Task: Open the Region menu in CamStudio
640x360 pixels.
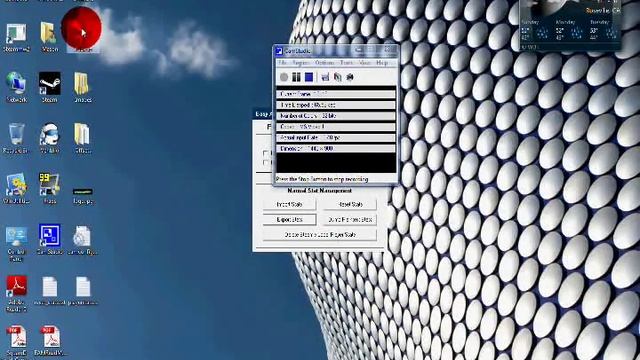Action: pyautogui.click(x=301, y=63)
